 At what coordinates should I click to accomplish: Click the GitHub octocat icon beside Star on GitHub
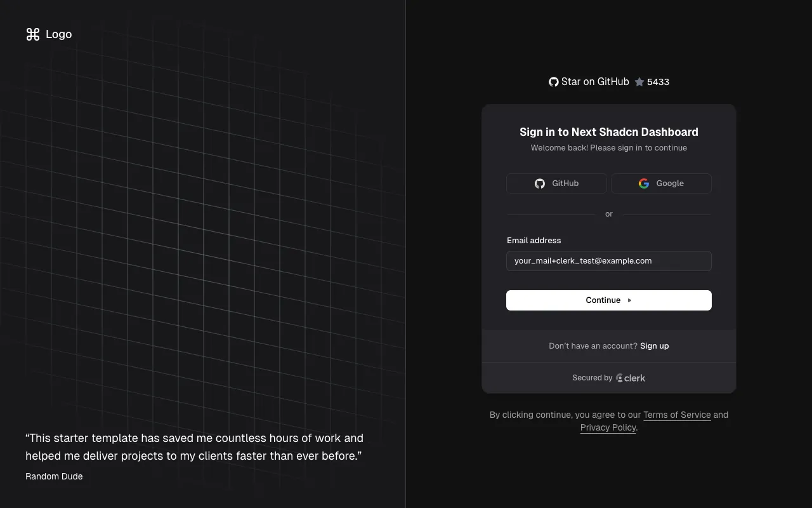click(554, 82)
